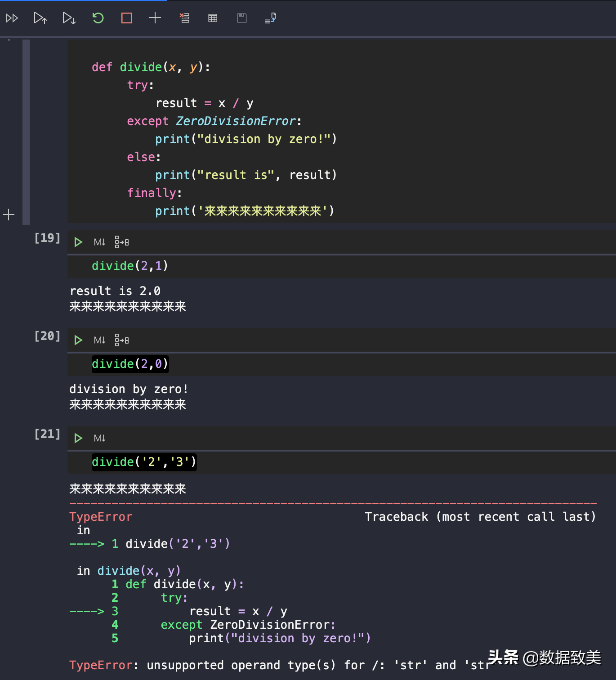This screenshot has width=616, height=680.
Task: Convert cell 21 to Markdown
Action: (x=99, y=438)
